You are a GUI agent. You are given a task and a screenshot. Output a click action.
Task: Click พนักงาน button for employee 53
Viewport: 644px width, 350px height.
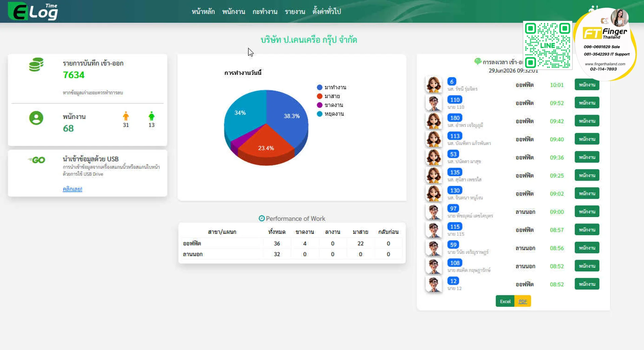click(x=587, y=157)
